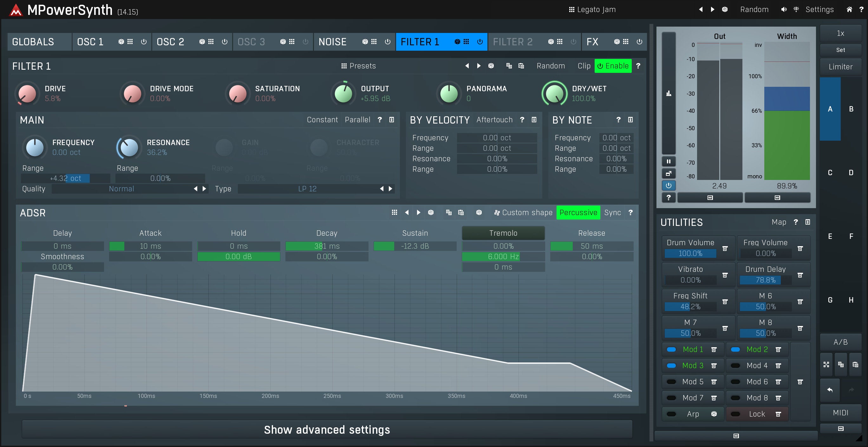This screenshot has width=868, height=447.
Task: Open the FX tab
Action: [x=592, y=42]
